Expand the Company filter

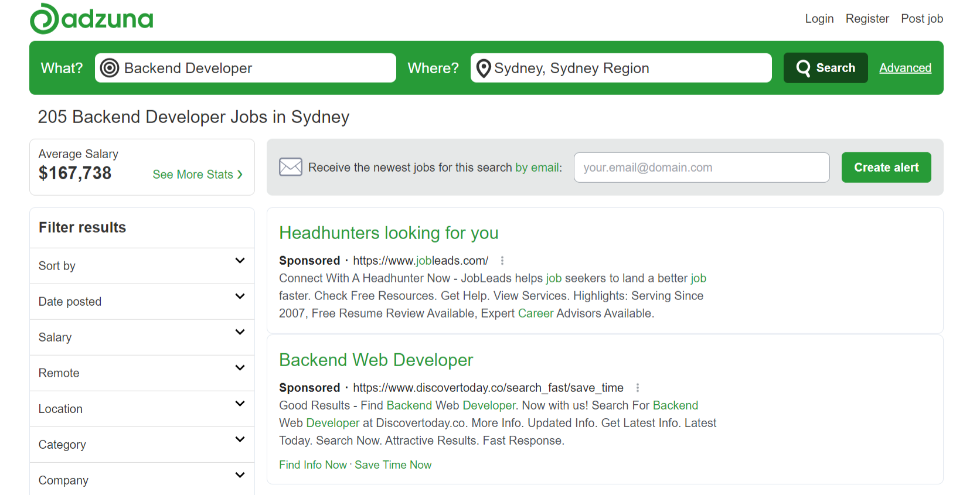(x=142, y=480)
